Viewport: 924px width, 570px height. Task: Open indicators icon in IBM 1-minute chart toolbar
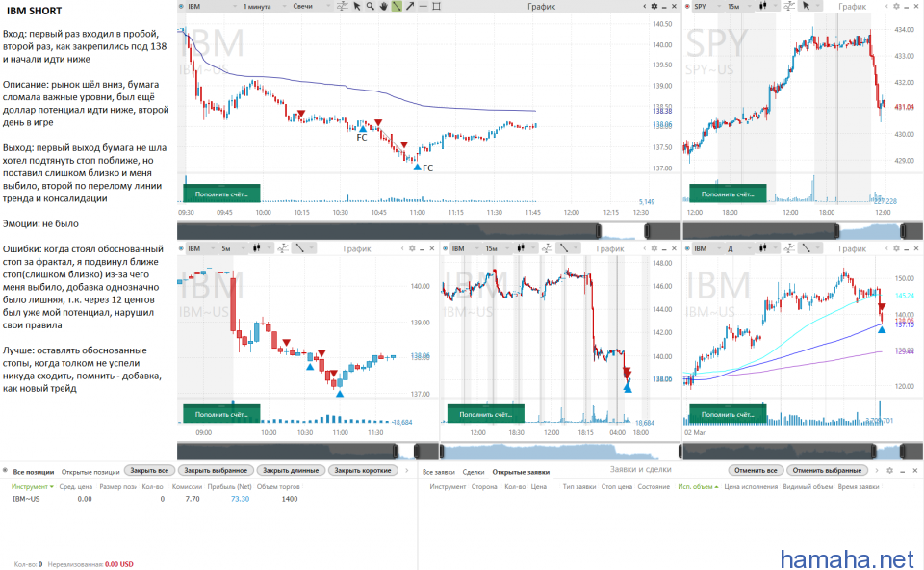click(x=343, y=6)
